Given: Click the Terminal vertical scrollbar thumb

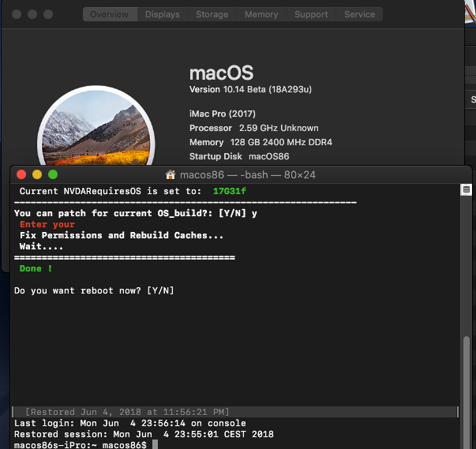Looking at the screenshot, I should [467, 392].
